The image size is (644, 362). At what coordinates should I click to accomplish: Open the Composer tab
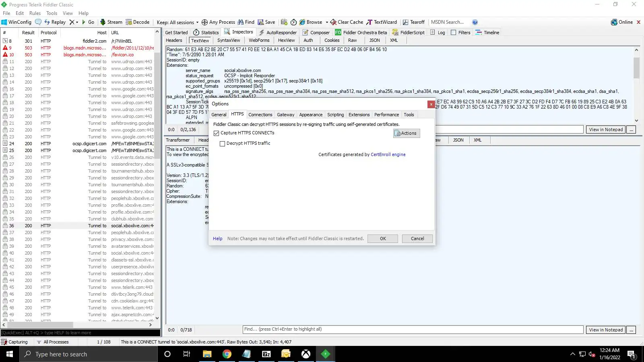point(316,33)
